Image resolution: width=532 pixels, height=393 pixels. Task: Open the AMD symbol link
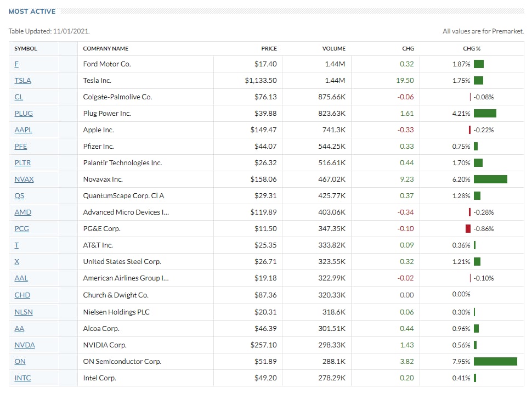click(x=22, y=212)
